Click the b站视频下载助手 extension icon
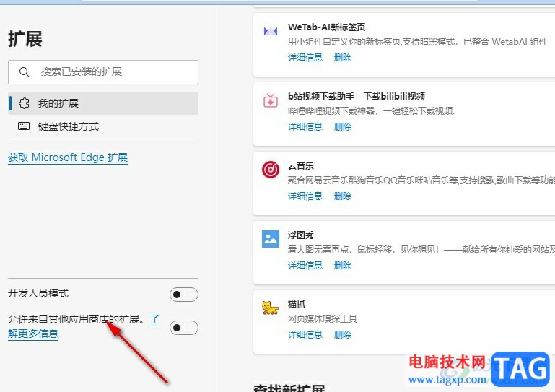The height and width of the screenshot is (392, 555). pos(271,100)
